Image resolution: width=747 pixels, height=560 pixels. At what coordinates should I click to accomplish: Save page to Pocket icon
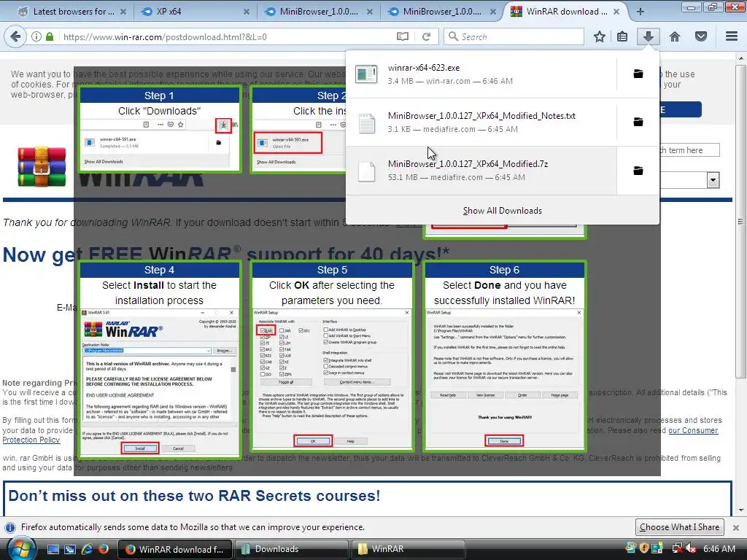point(701,36)
